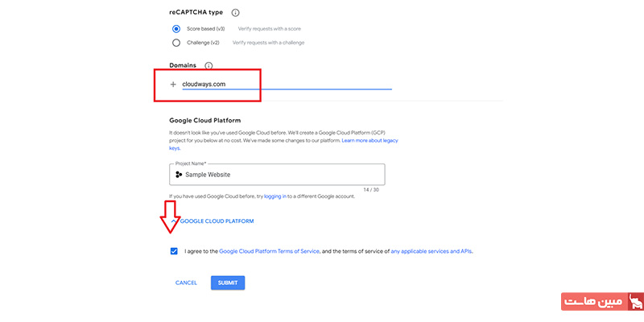Click the CANCEL button

[186, 283]
